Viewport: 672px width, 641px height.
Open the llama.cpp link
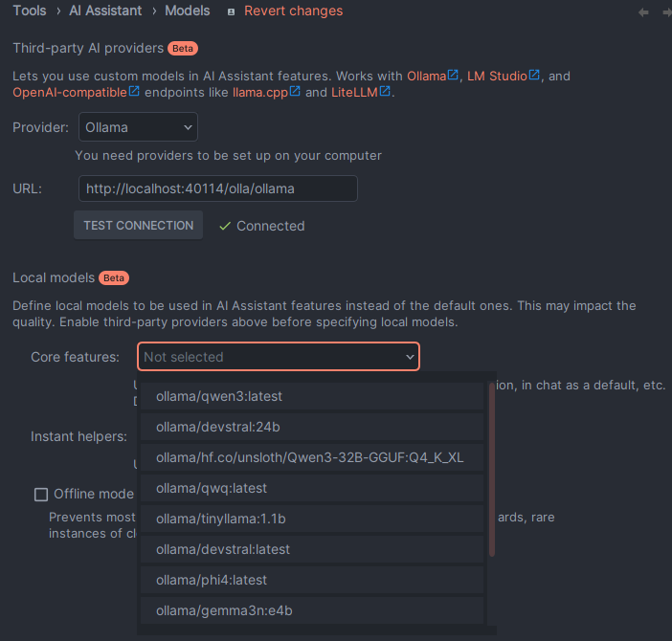(x=260, y=93)
